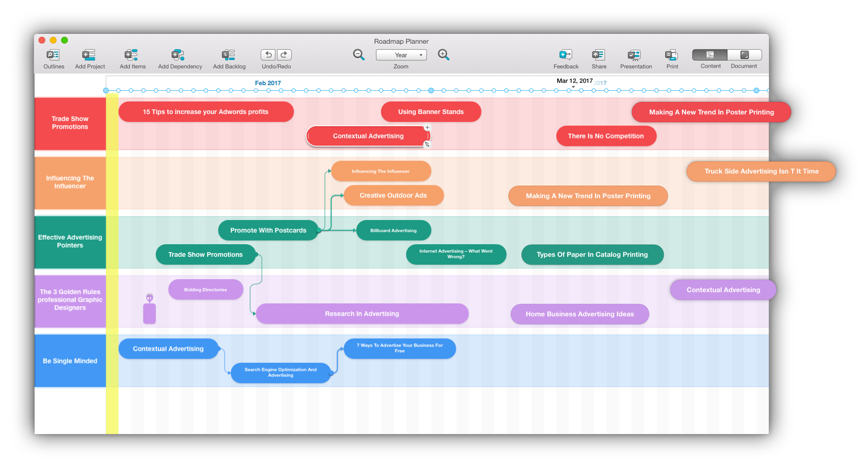The width and height of the screenshot is (868, 468).
Task: Click the Add Project icon
Action: click(89, 55)
